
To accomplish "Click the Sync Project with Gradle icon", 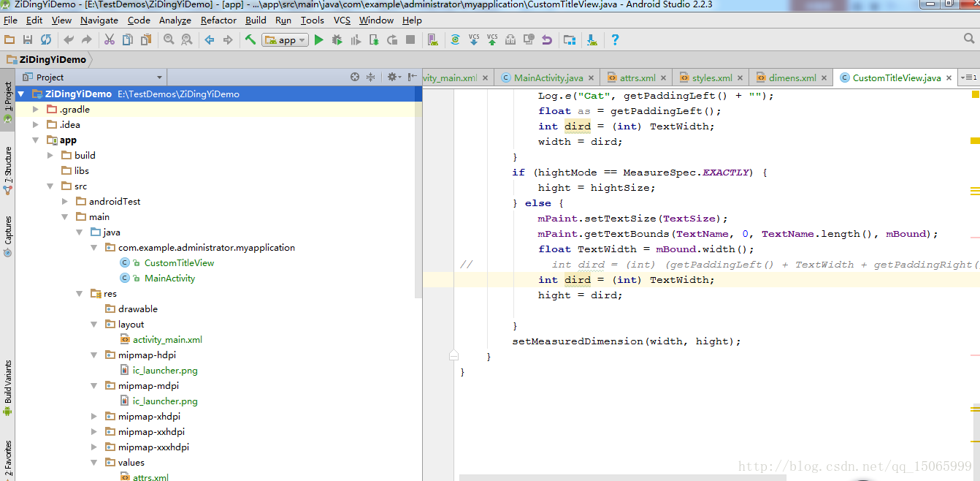I will (455, 39).
